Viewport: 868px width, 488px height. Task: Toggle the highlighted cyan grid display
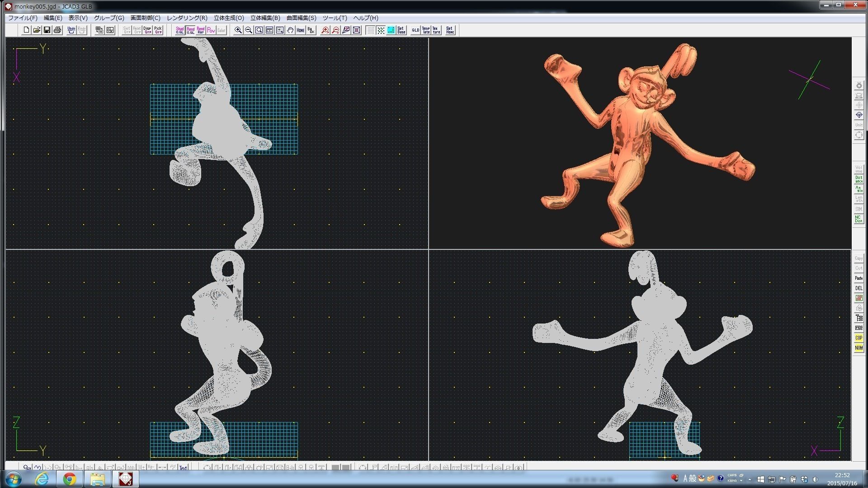[x=391, y=30]
